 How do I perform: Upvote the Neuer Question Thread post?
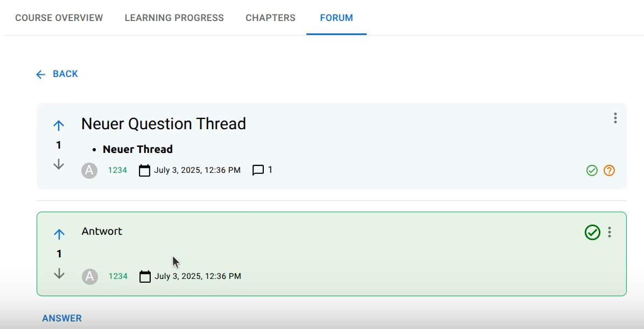coord(59,125)
